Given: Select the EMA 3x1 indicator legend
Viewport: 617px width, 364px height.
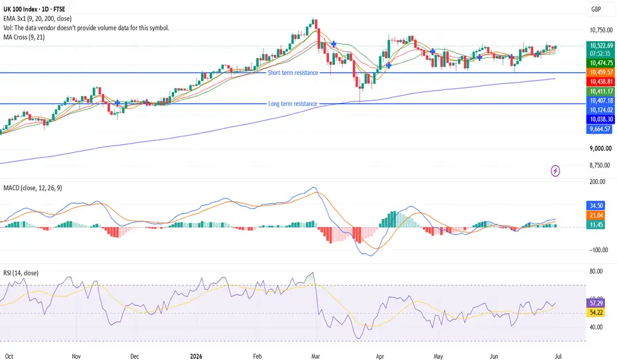Looking at the screenshot, I should point(37,19).
